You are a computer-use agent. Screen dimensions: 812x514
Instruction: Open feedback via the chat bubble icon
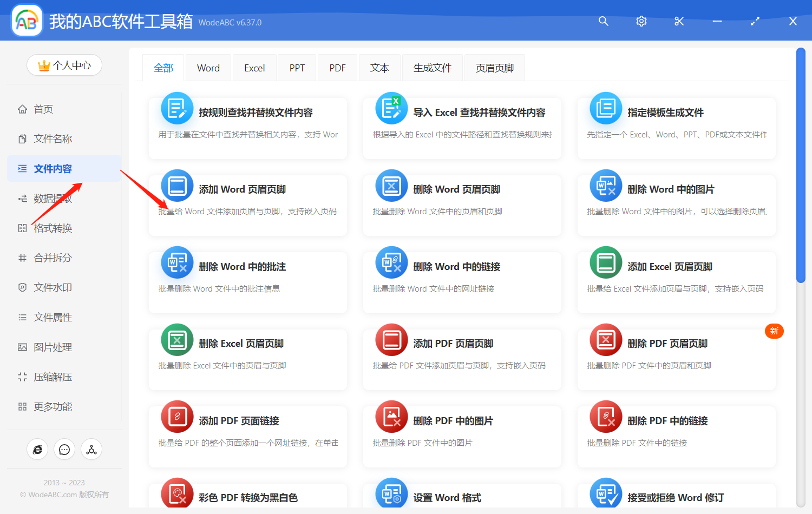64,449
